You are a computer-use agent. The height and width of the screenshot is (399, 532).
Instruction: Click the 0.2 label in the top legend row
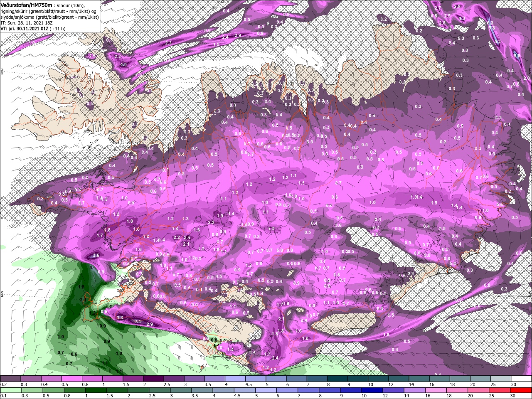pyautogui.click(x=3, y=384)
